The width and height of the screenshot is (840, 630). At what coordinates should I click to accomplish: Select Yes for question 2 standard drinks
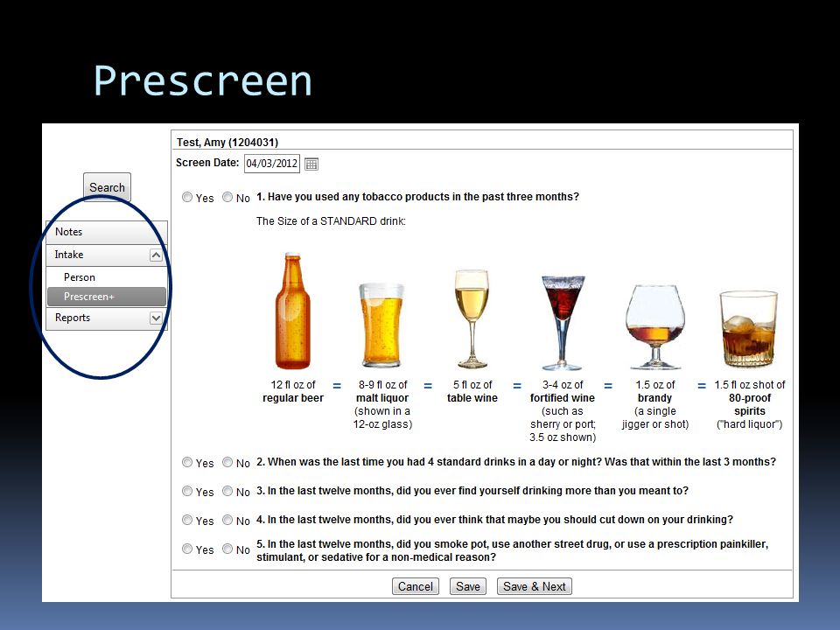tap(187, 462)
